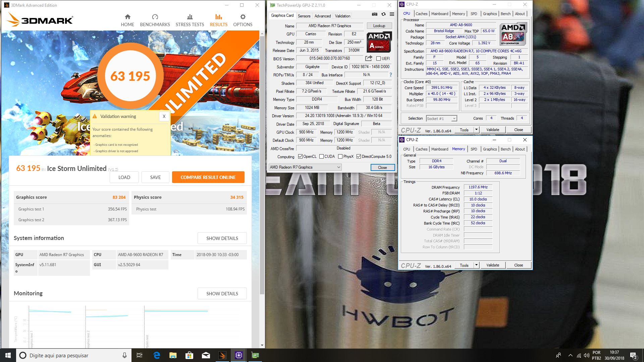Screen dimensions: 644x362
Task: Show hidden system tray icons chevron
Action: click(x=570, y=355)
